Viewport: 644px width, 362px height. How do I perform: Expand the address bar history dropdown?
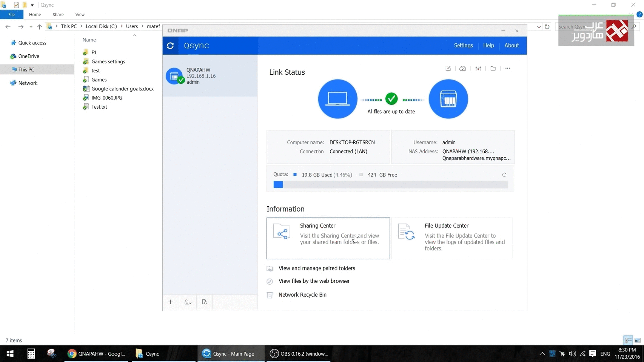coord(539,27)
